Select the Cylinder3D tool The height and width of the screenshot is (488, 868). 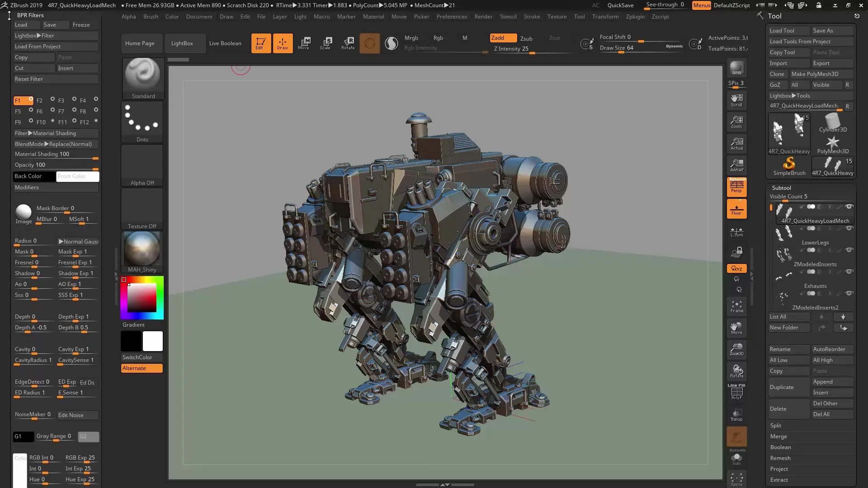[832, 122]
